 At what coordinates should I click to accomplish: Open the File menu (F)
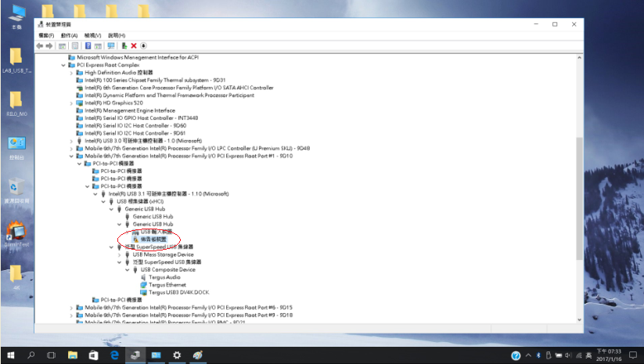click(x=46, y=35)
